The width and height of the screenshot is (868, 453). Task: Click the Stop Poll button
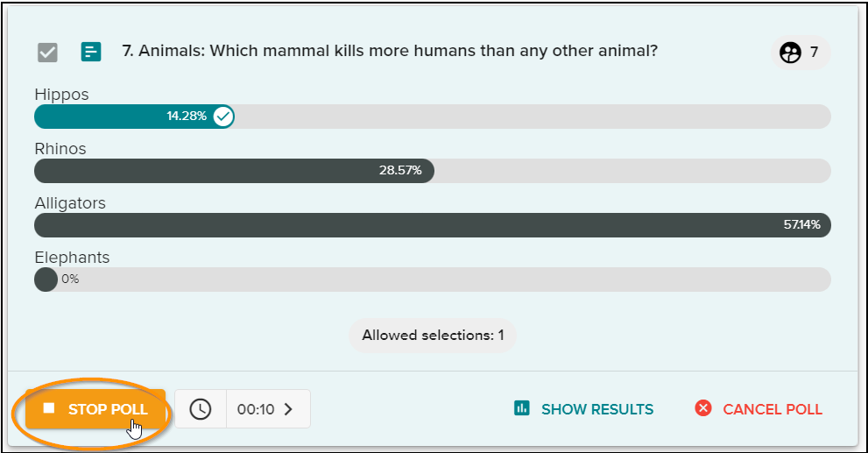pyautogui.click(x=95, y=409)
